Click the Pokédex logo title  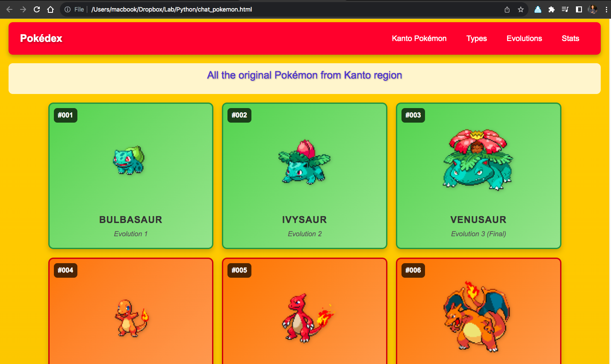pos(41,38)
